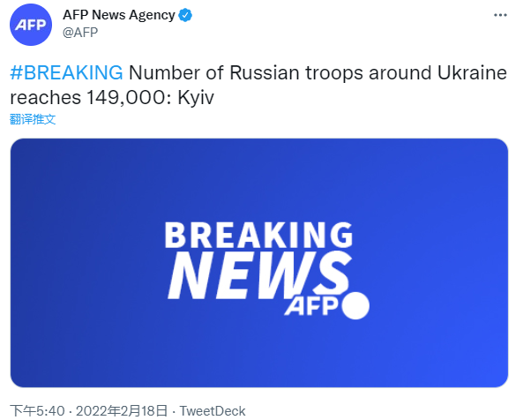Click the BREAKING word in the image
The image size is (523, 420).
click(x=258, y=235)
